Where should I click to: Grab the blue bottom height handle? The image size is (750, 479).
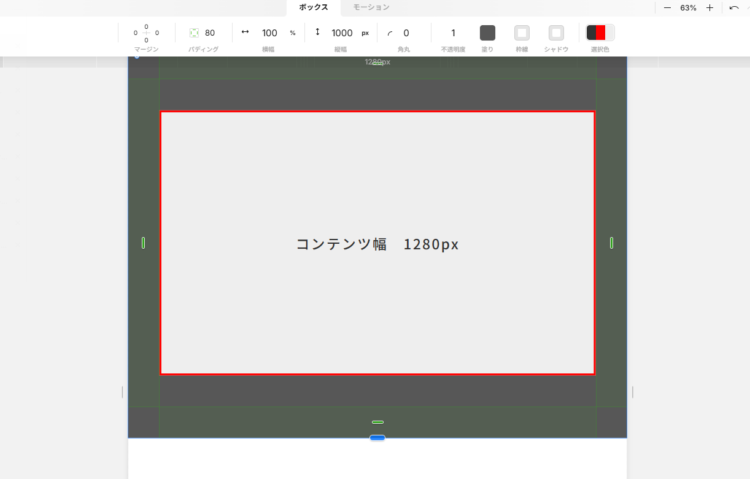(x=377, y=437)
